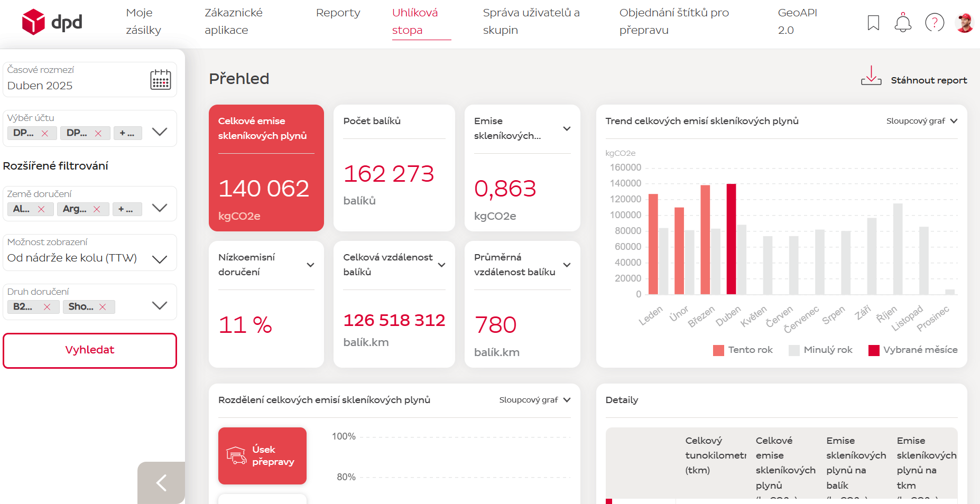
Task: Open notifications bell
Action: coord(903,23)
